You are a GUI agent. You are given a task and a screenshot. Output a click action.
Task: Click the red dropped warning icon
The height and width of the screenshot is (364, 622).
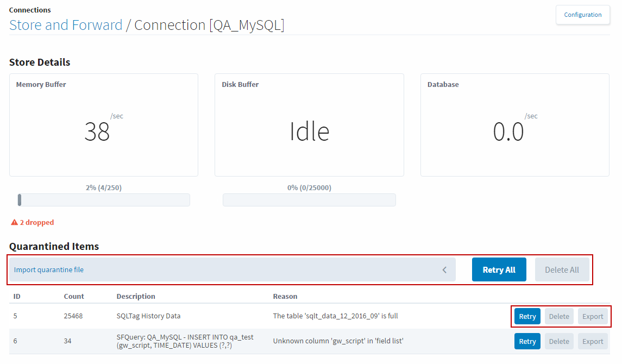click(15, 222)
